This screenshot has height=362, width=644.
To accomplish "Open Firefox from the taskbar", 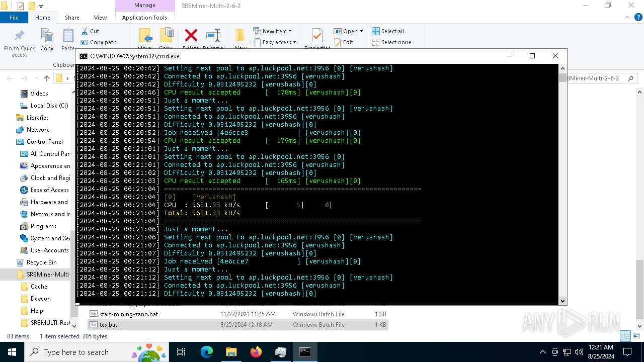I will [x=256, y=352].
